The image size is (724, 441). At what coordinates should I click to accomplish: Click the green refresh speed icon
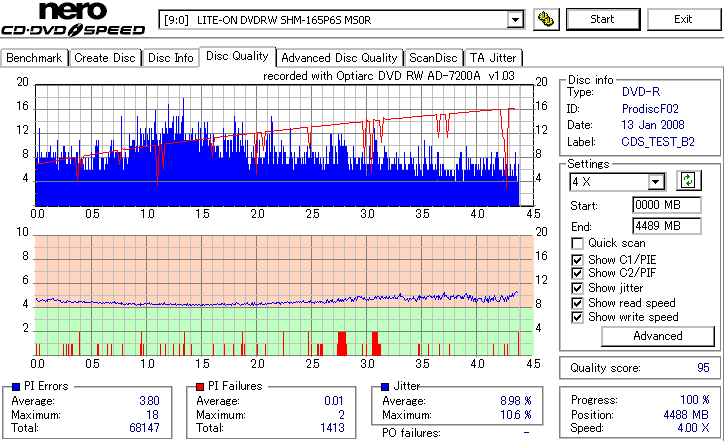pos(688,181)
